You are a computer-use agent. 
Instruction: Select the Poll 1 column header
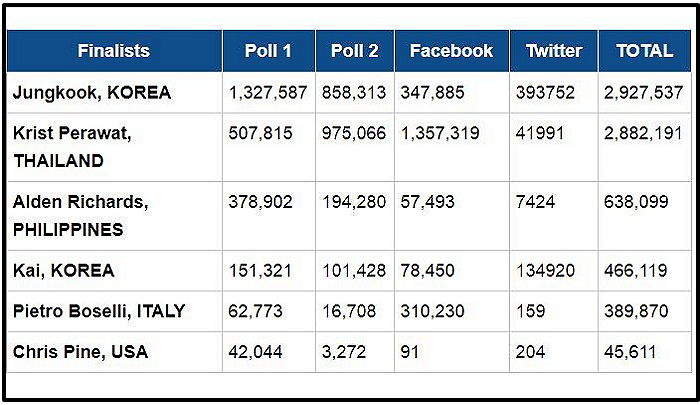click(x=268, y=51)
